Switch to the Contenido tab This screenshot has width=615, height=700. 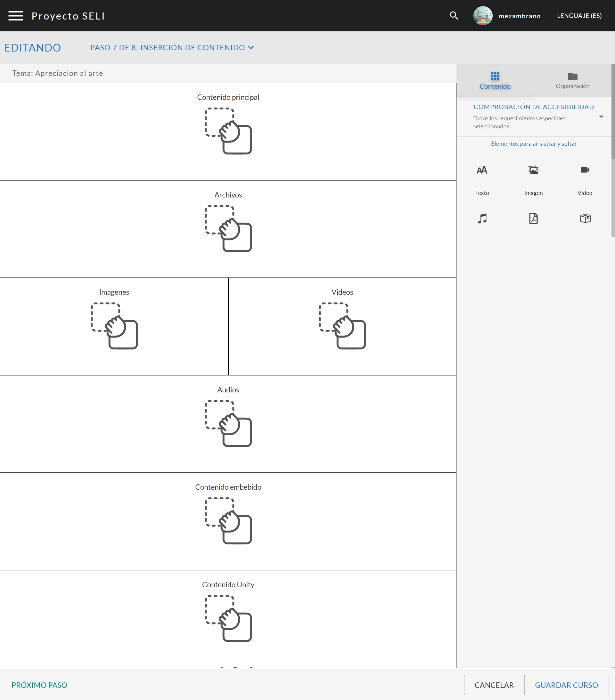[x=495, y=81]
